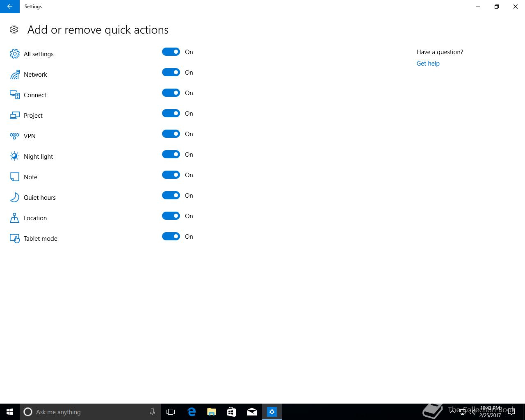This screenshot has height=420, width=525.
Task: Open the Get help link
Action: click(428, 63)
